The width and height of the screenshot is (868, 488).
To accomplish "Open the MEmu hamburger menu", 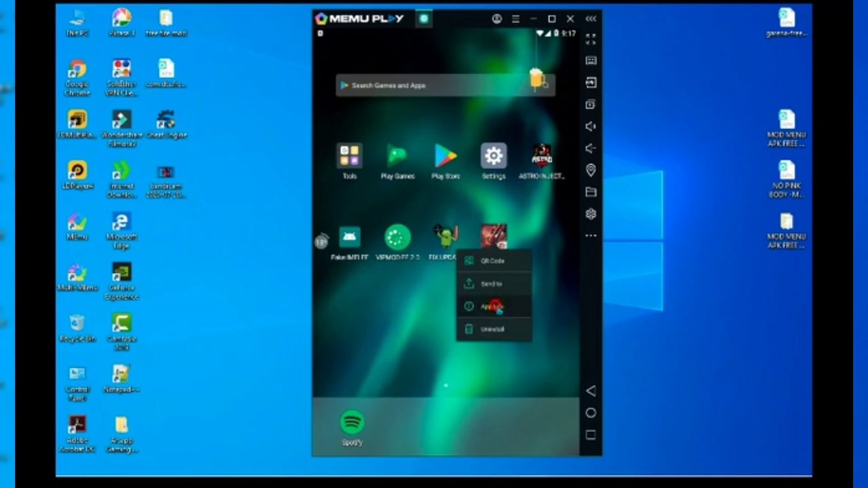I will (x=515, y=19).
